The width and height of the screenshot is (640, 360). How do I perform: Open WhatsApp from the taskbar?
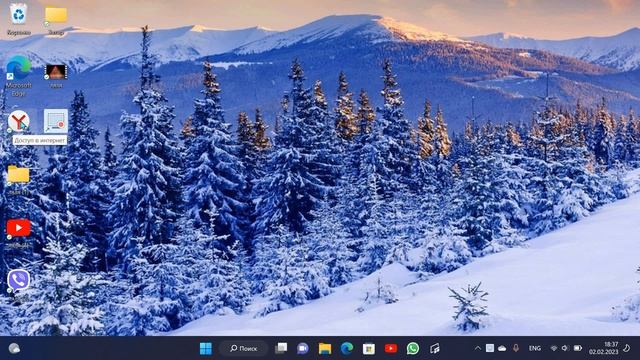[x=413, y=348]
